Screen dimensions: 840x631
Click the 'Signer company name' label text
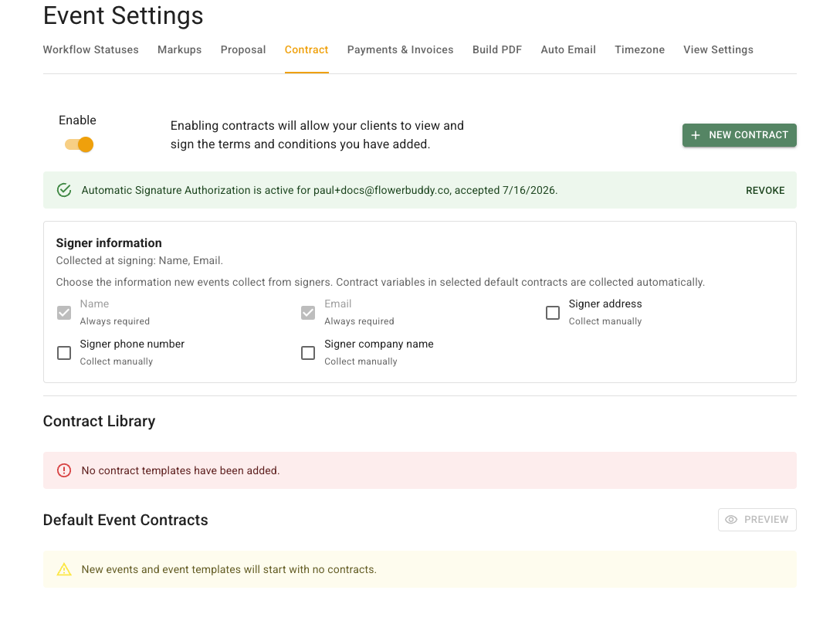tap(379, 344)
